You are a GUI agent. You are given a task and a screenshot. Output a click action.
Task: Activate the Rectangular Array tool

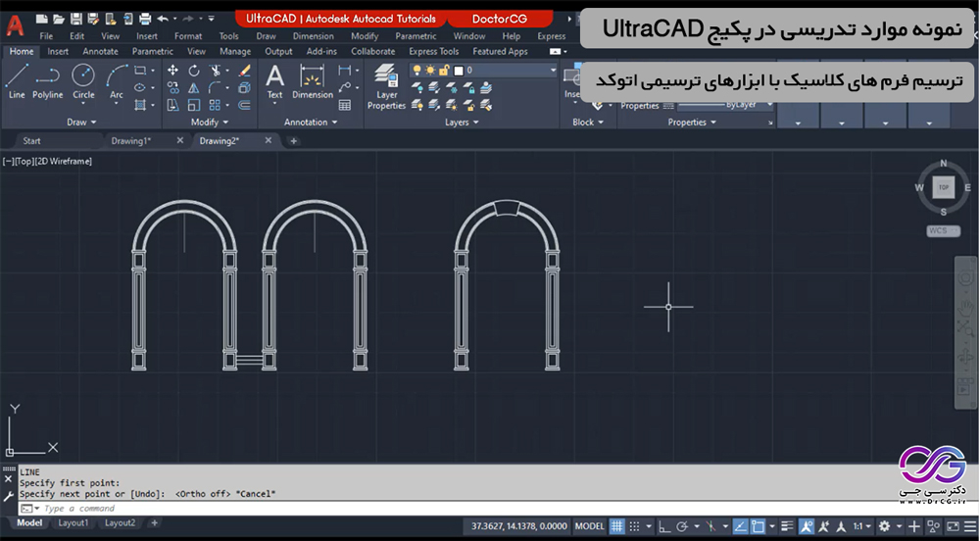click(215, 105)
